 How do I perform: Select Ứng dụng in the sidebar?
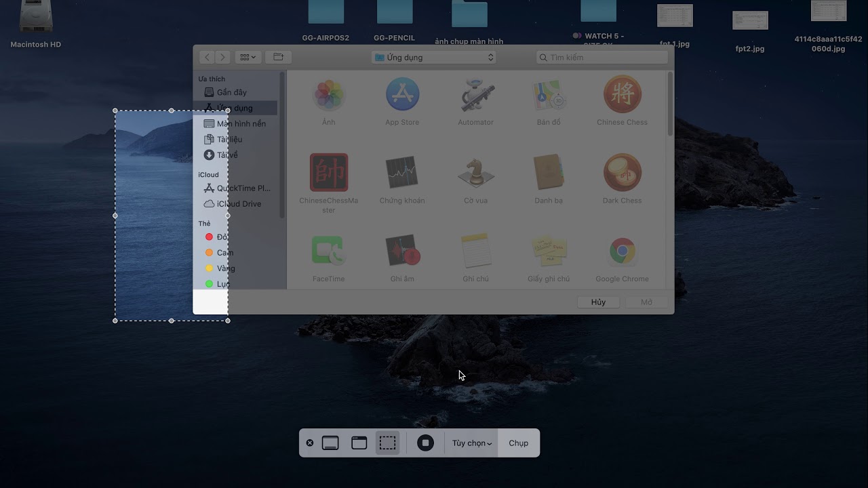tap(235, 108)
